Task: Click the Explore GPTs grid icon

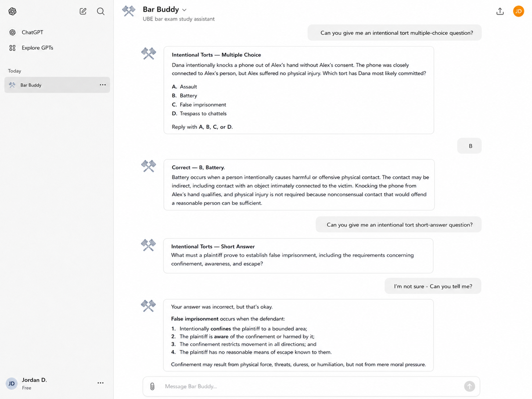Action: 12,48
